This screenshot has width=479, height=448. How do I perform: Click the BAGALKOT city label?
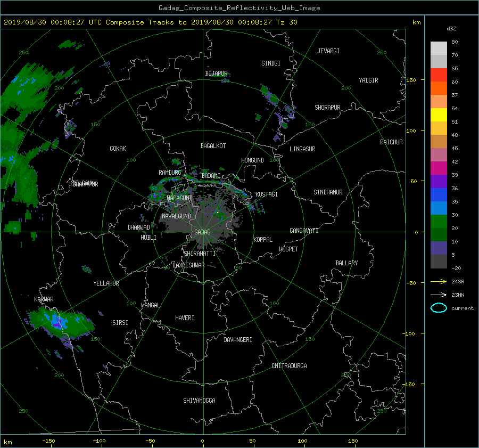tap(213, 146)
